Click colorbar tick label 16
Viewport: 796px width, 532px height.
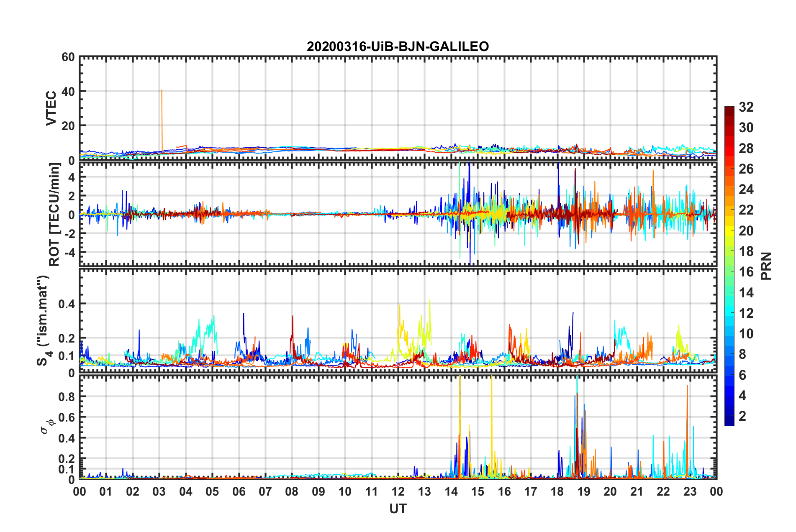746,272
